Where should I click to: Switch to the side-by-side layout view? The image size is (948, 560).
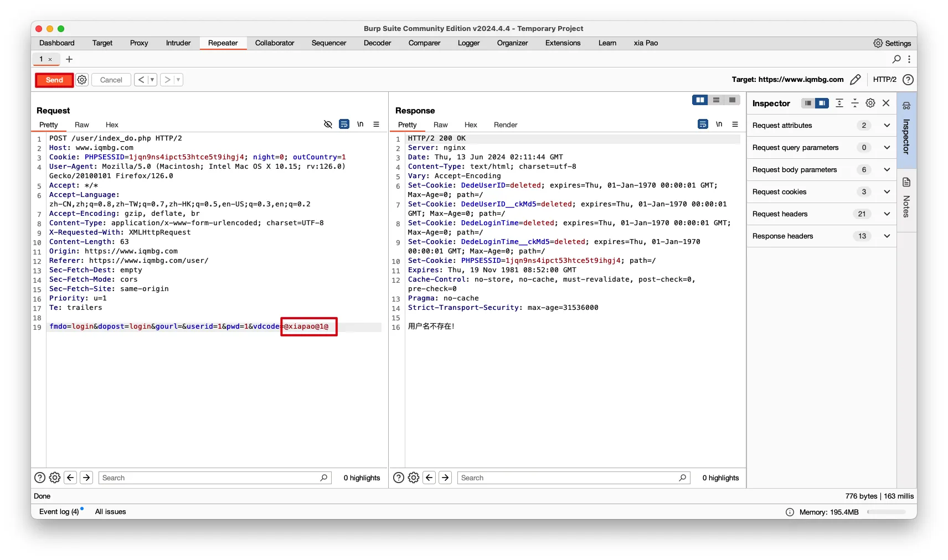[x=700, y=100]
